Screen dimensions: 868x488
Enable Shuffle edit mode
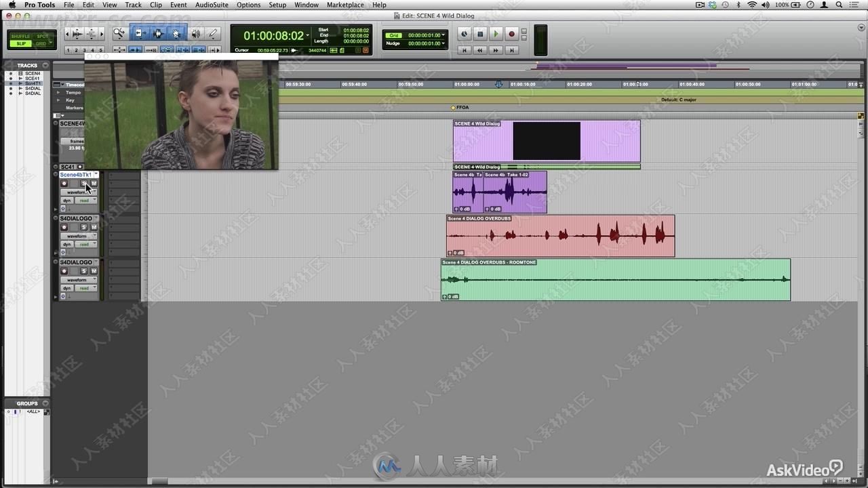[20, 36]
